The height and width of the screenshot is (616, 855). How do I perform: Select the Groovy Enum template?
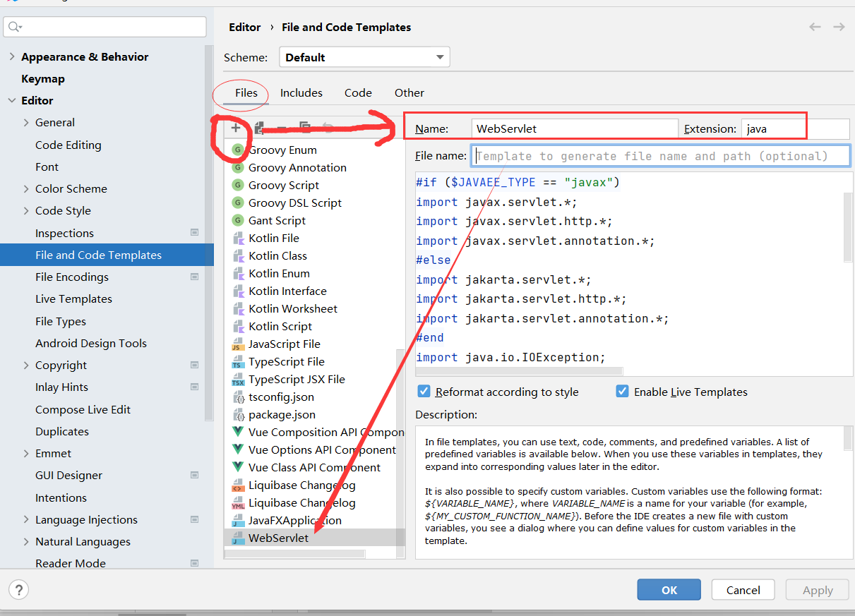point(282,150)
